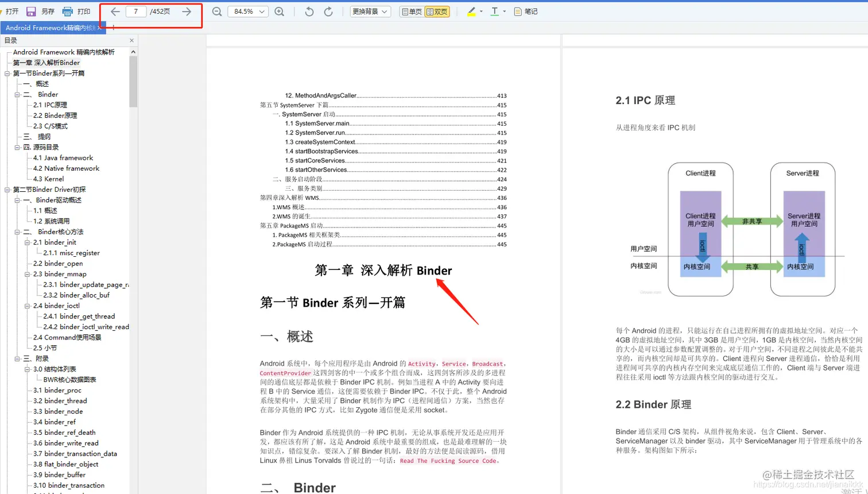The width and height of the screenshot is (868, 494).
Task: Rotate page counterclockwise icon
Action: pyautogui.click(x=309, y=11)
